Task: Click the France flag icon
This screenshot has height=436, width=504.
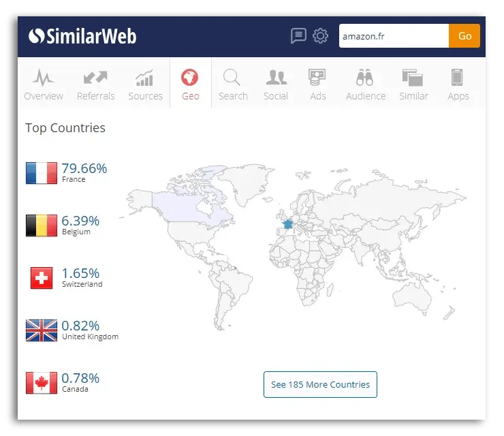Action: click(42, 173)
